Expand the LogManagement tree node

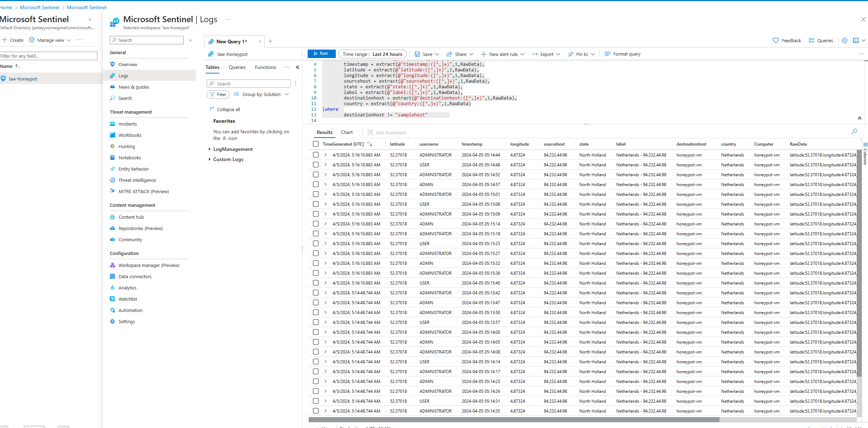pyautogui.click(x=209, y=149)
